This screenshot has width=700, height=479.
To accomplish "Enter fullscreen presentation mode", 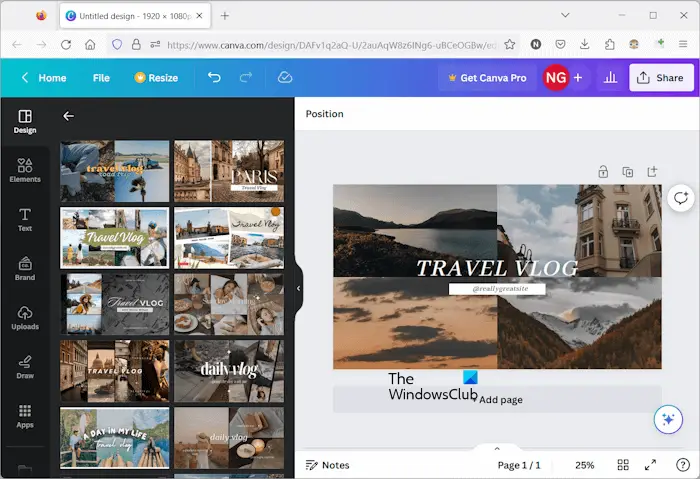I will pyautogui.click(x=650, y=465).
